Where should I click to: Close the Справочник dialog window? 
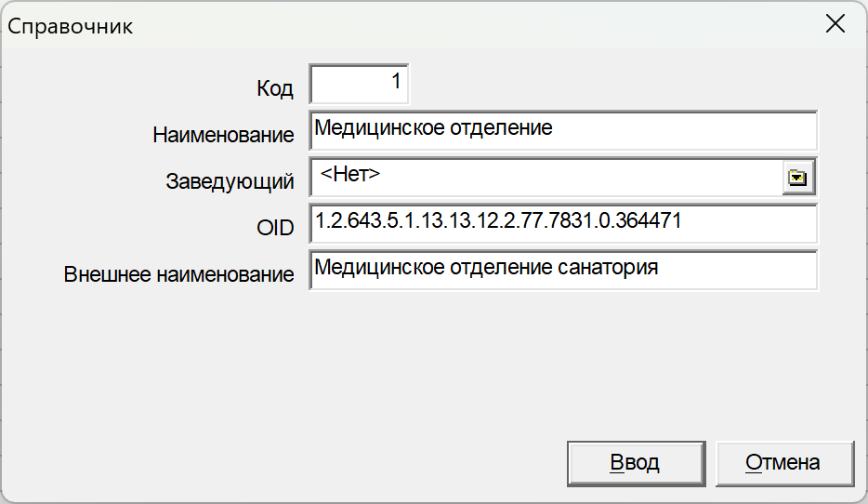tap(835, 25)
